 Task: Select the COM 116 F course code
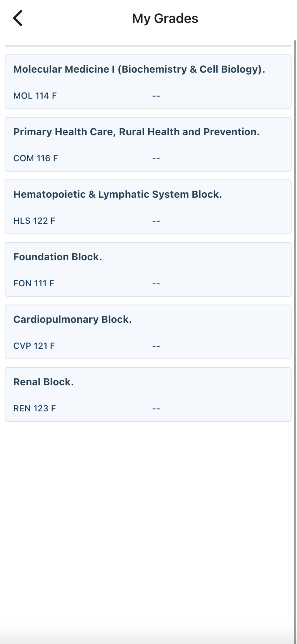pyautogui.click(x=35, y=158)
